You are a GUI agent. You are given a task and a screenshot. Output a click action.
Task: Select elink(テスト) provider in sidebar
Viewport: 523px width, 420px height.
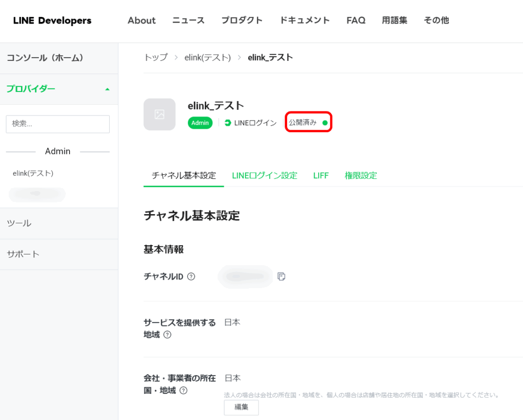click(x=33, y=173)
